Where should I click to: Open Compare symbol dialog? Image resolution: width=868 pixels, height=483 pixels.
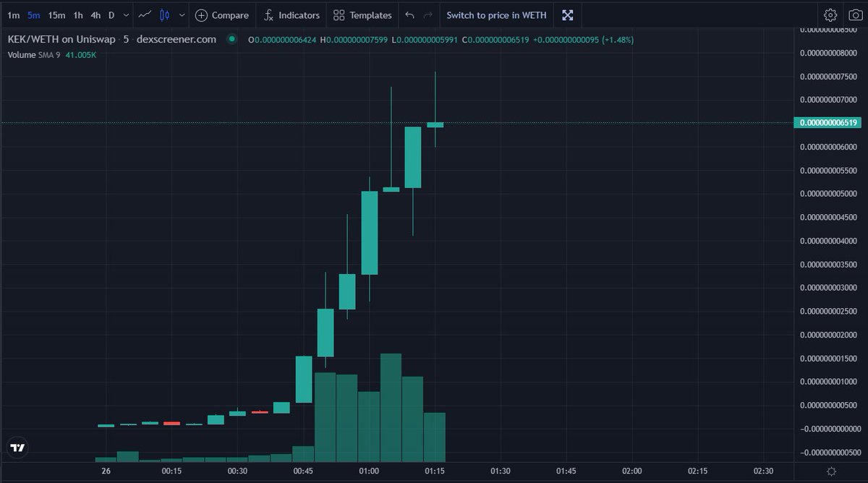click(222, 15)
